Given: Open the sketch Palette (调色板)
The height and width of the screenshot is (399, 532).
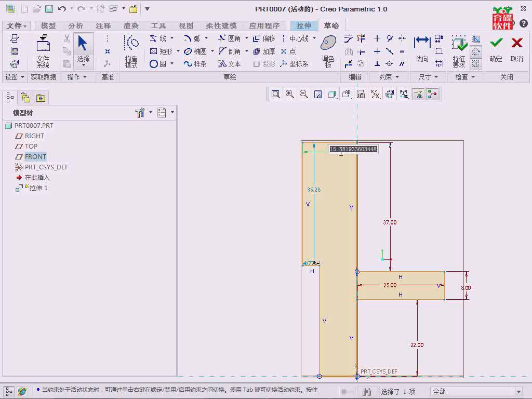Looking at the screenshot, I should point(328,51).
